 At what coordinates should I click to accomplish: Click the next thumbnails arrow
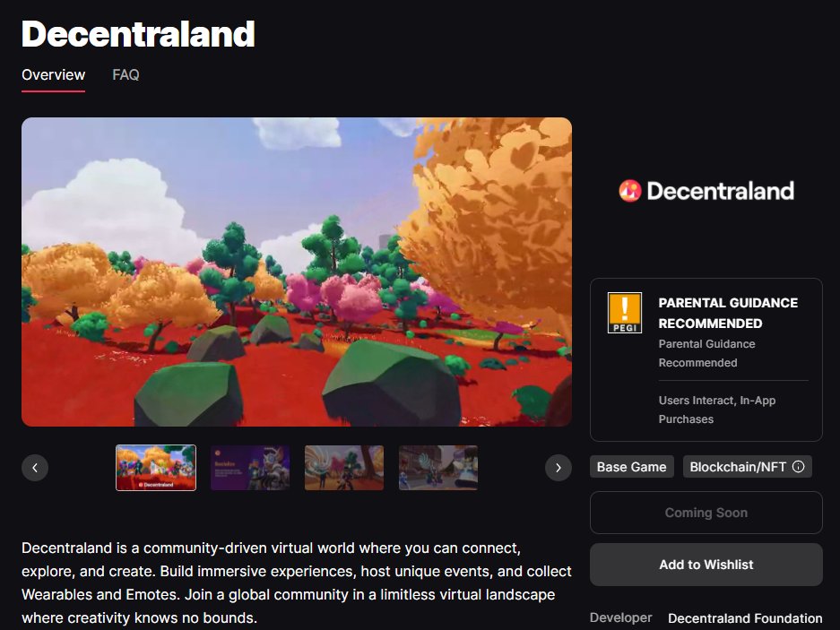[x=559, y=468]
